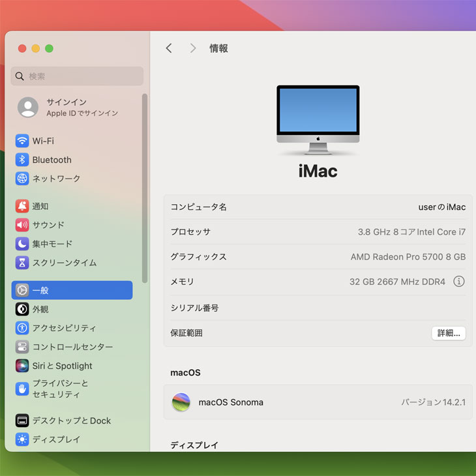Open the Wi-Fi settings icon
The height and width of the screenshot is (476, 476).
[x=22, y=141]
